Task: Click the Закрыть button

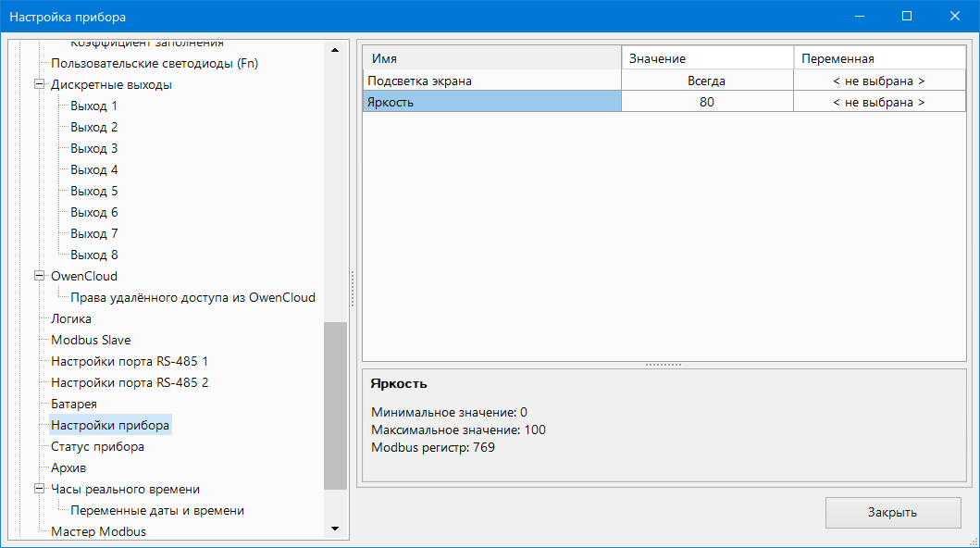Action: pyautogui.click(x=892, y=512)
